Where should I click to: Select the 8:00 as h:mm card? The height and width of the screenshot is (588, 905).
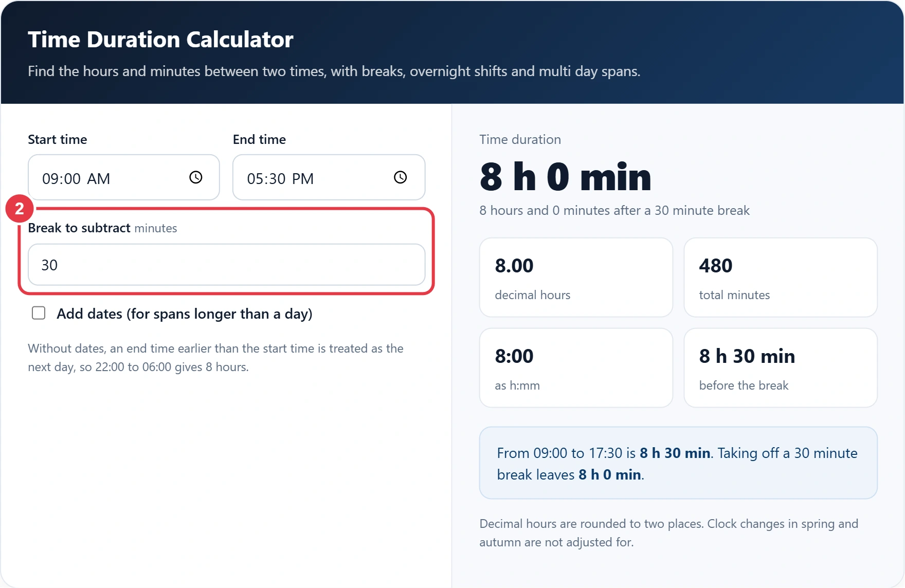pyautogui.click(x=576, y=368)
